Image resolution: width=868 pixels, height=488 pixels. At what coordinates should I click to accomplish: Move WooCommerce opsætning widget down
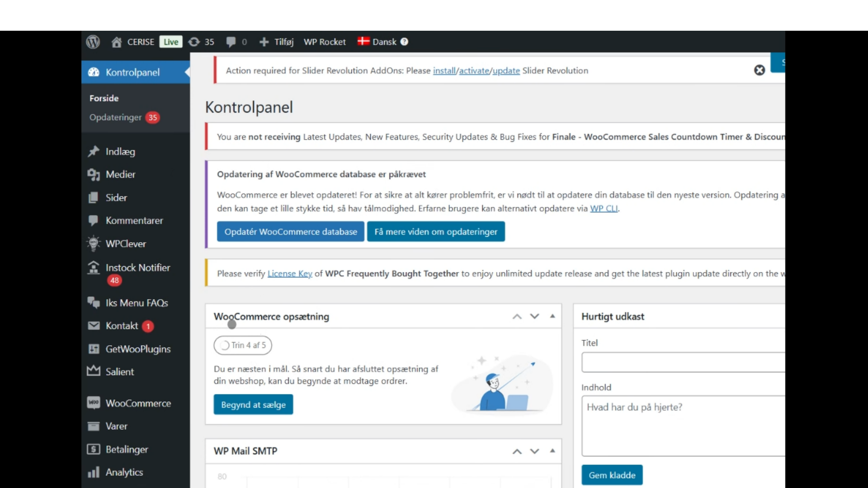(x=535, y=316)
